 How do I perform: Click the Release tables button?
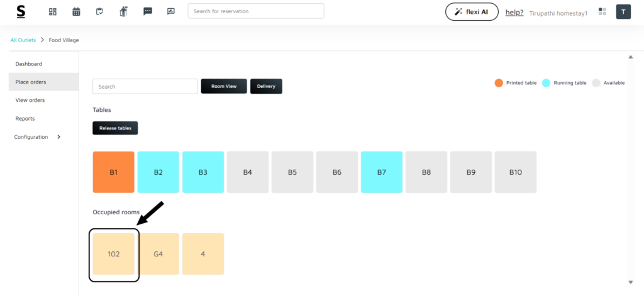[115, 128]
